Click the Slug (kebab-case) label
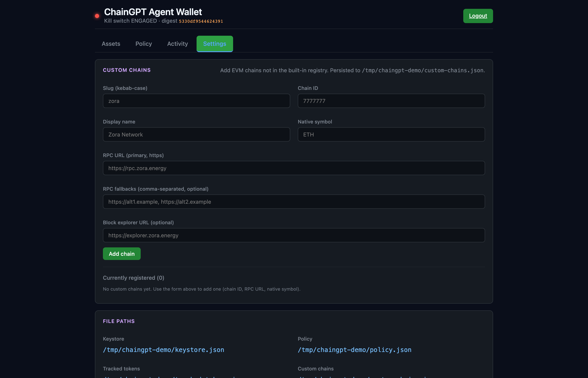The height and width of the screenshot is (378, 588). 125,88
